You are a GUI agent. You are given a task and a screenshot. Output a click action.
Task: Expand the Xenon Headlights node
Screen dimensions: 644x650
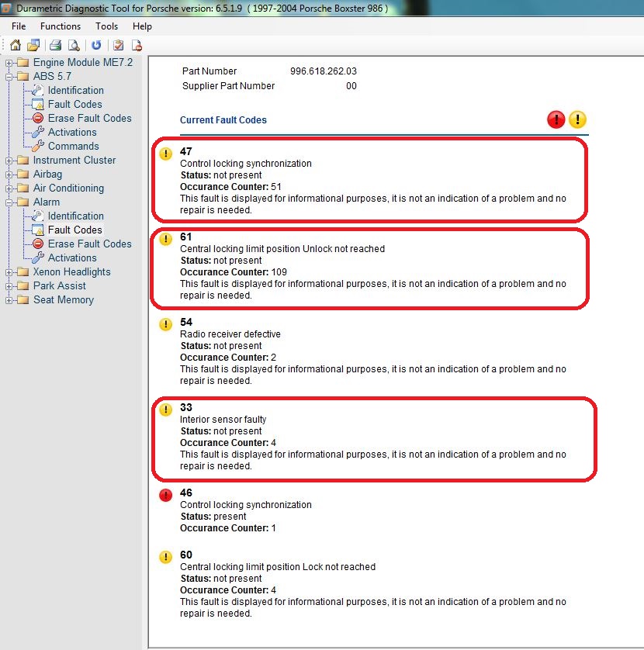(x=9, y=272)
